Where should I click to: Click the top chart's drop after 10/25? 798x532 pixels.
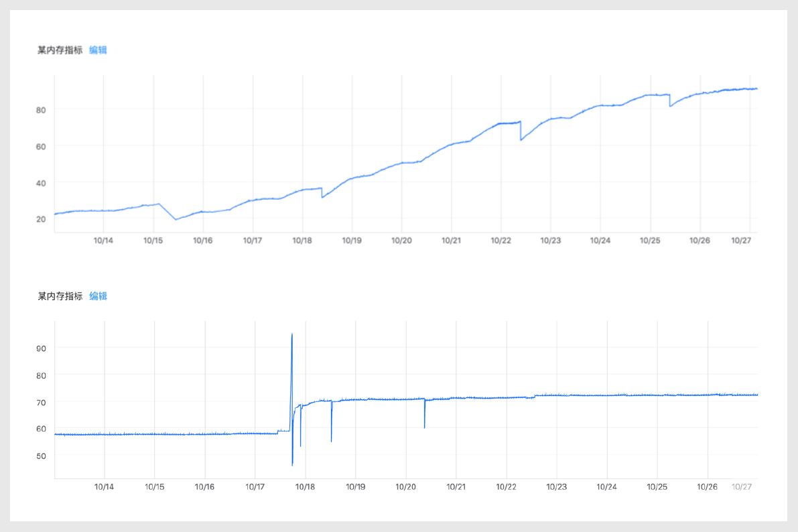click(x=670, y=106)
